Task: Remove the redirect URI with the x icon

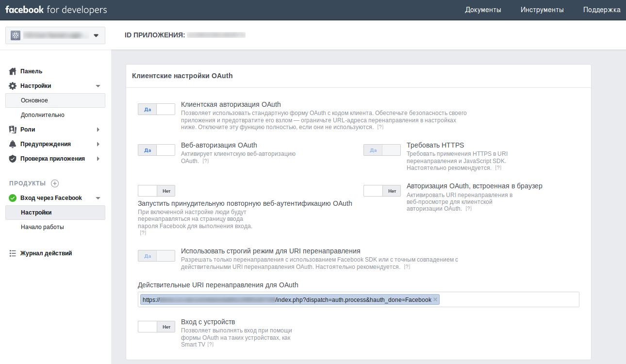Action: (435, 300)
